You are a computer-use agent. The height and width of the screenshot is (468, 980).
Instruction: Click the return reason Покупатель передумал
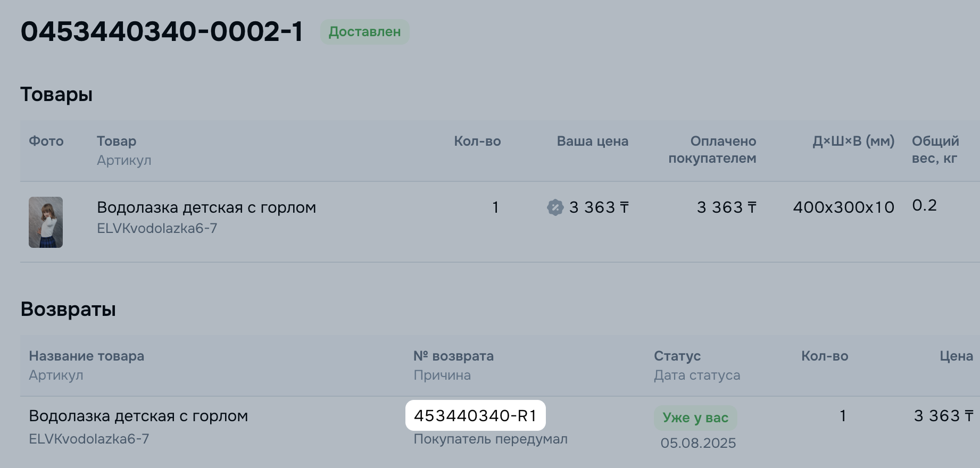491,439
